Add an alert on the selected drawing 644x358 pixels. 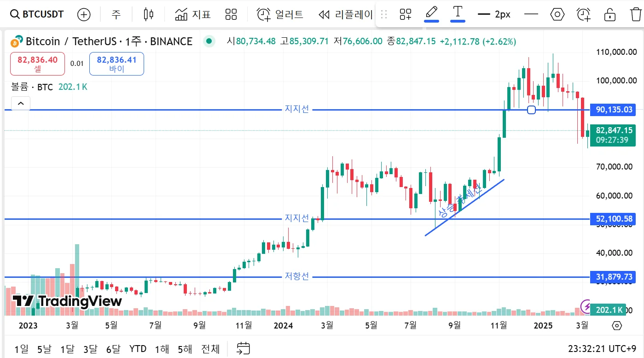click(584, 14)
